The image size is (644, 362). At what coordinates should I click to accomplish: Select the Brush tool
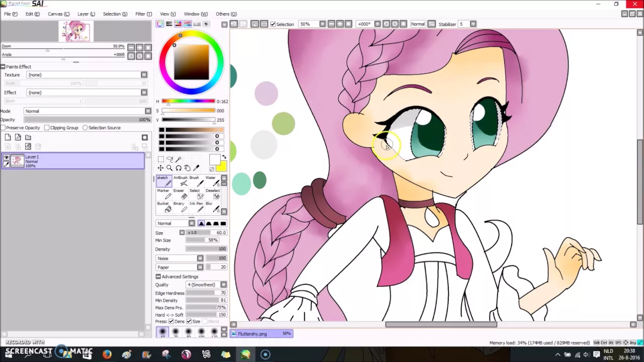[x=196, y=181]
